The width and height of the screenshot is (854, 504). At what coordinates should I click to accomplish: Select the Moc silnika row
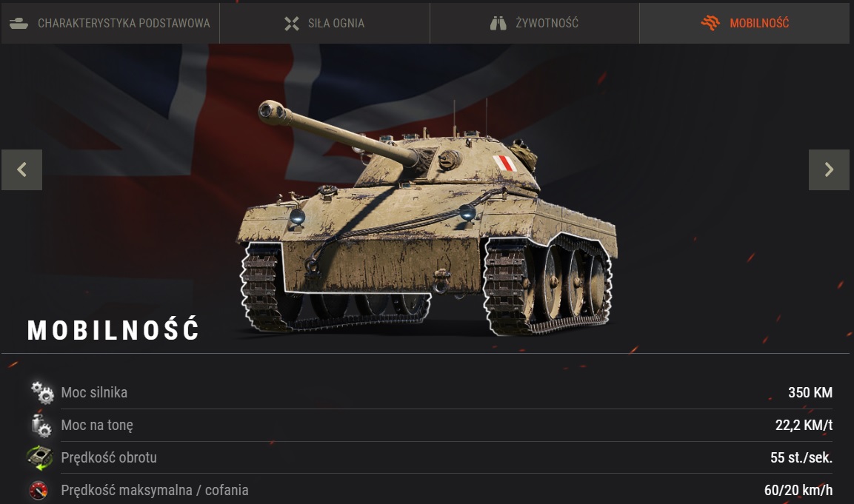(x=431, y=392)
